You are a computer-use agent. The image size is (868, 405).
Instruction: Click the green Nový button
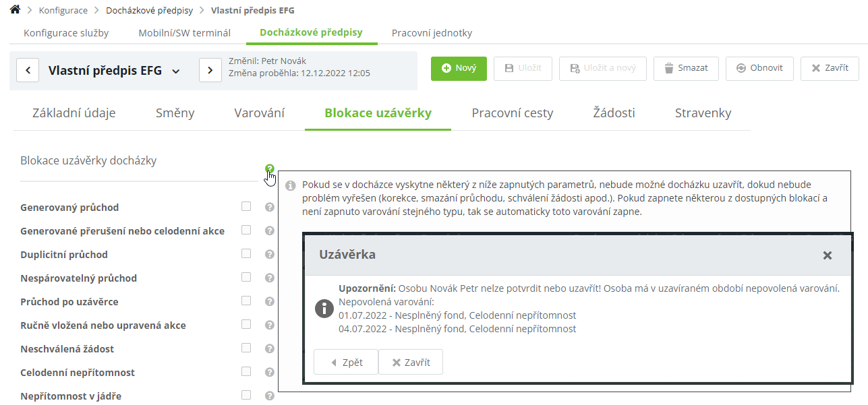(459, 68)
